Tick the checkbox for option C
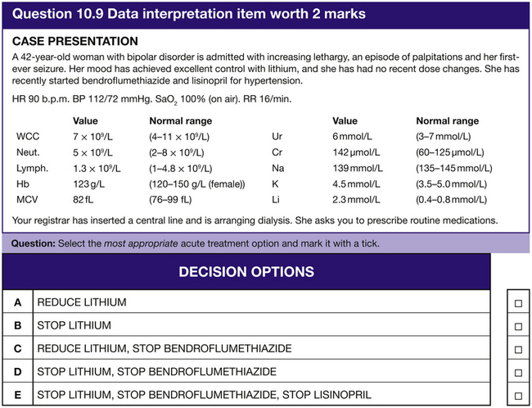 (517, 349)
